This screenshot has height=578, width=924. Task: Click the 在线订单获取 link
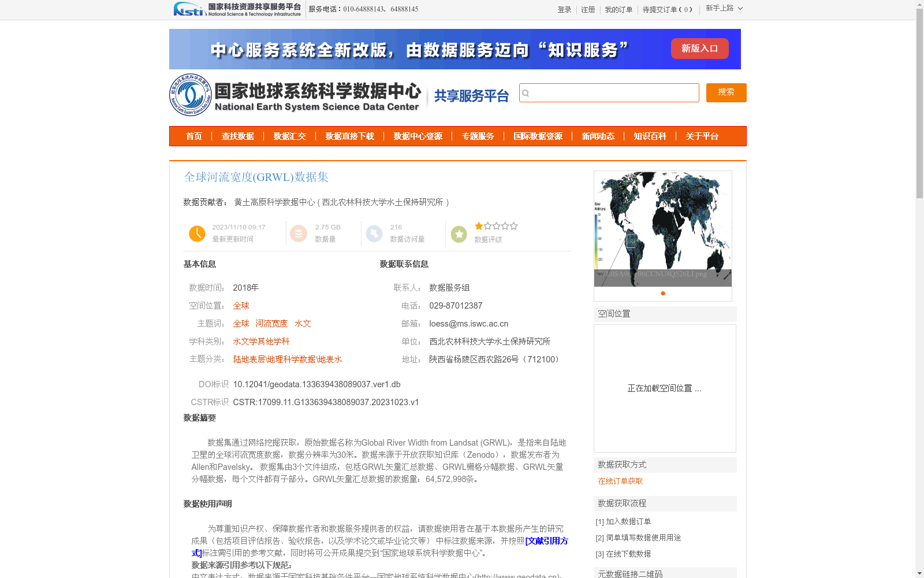click(x=620, y=481)
